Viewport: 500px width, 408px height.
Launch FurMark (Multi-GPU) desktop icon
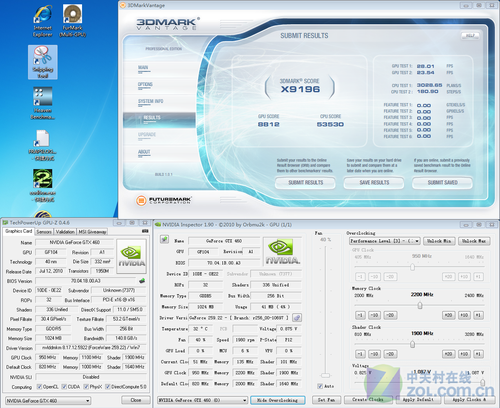point(72,21)
